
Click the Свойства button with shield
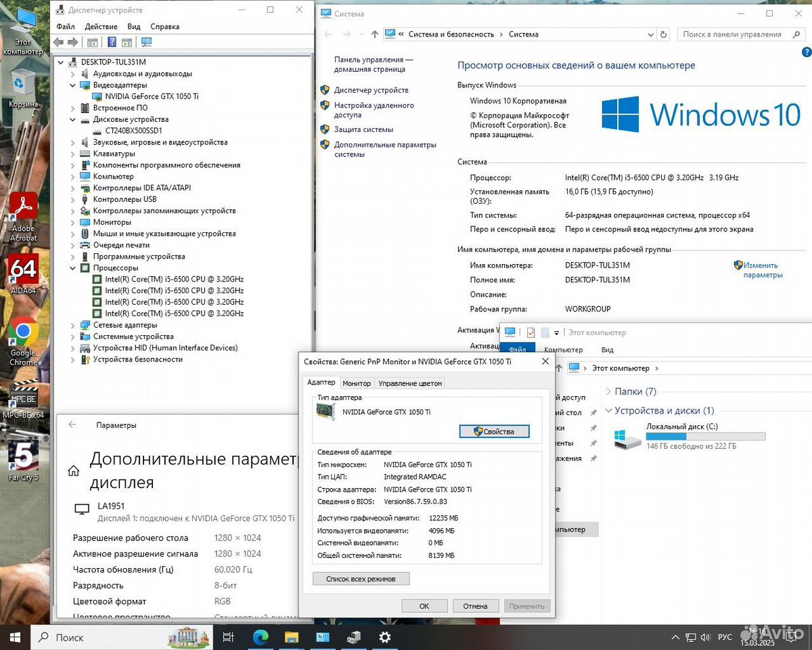(494, 431)
